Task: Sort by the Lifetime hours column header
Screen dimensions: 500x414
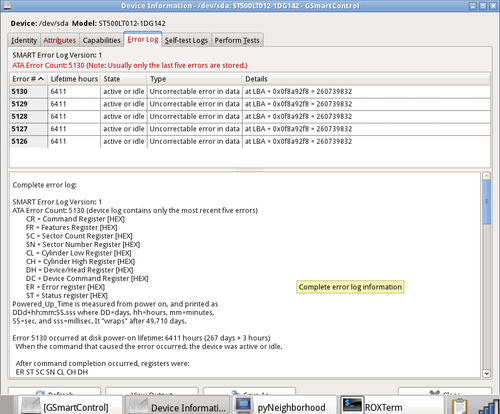Action: click(x=74, y=79)
